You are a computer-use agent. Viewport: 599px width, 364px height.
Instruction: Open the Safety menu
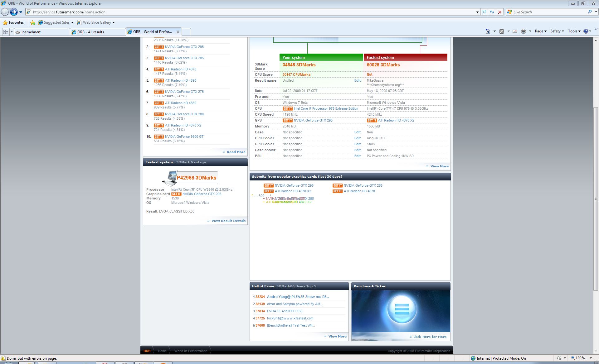tap(557, 31)
